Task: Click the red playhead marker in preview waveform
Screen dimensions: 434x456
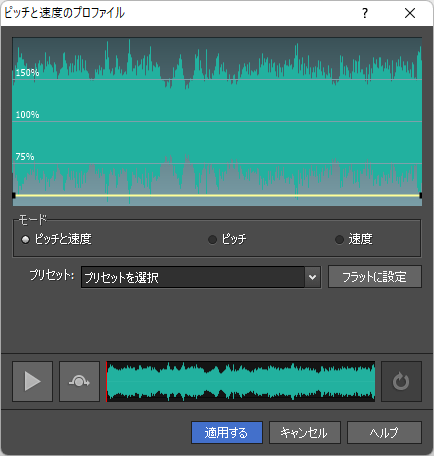Action: coord(107,381)
